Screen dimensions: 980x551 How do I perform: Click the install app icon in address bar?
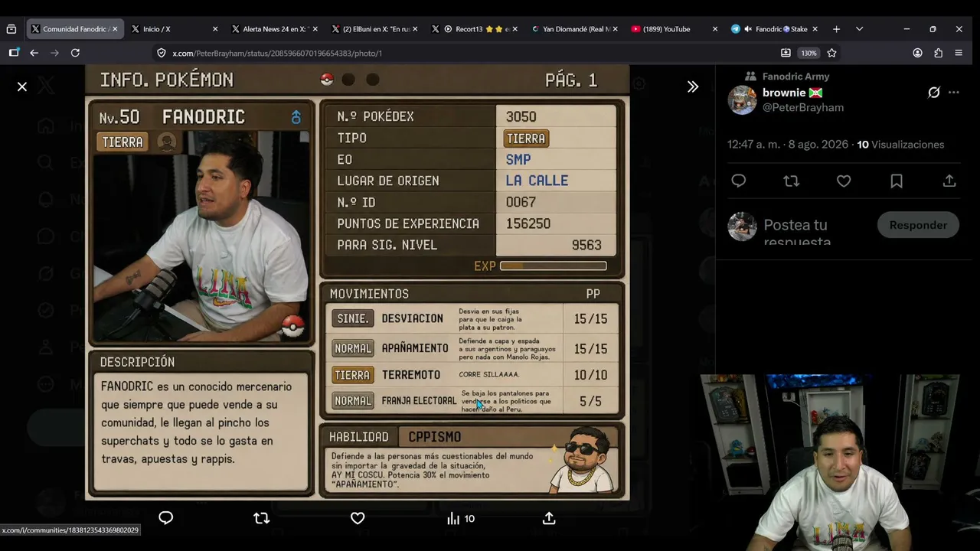coord(786,53)
